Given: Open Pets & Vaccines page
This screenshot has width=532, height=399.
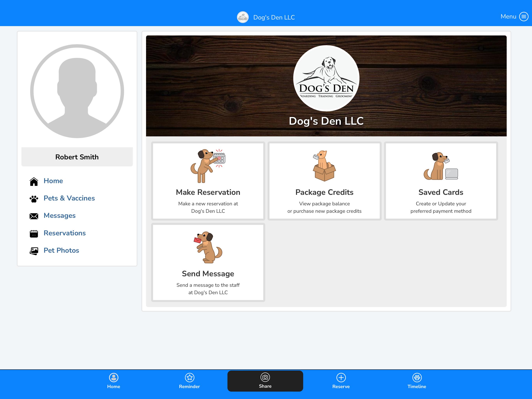Looking at the screenshot, I should point(69,198).
